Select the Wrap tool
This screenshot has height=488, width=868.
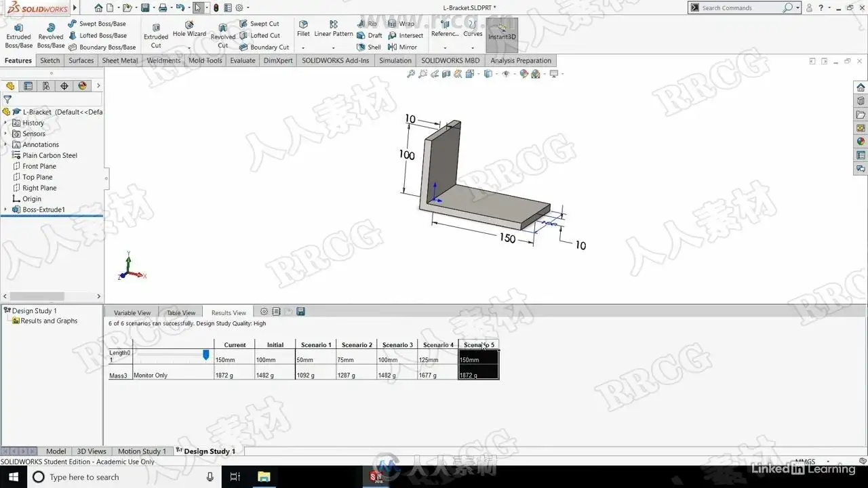[x=401, y=24]
